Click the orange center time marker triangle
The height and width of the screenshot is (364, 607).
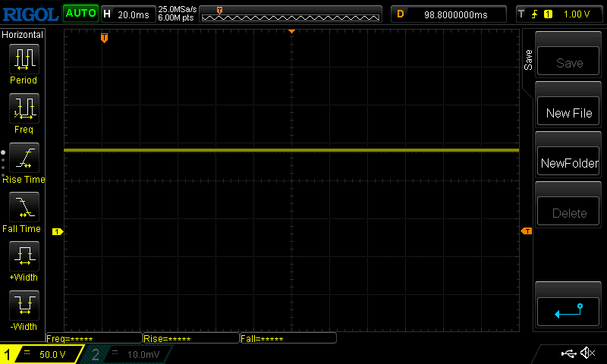pos(291,31)
